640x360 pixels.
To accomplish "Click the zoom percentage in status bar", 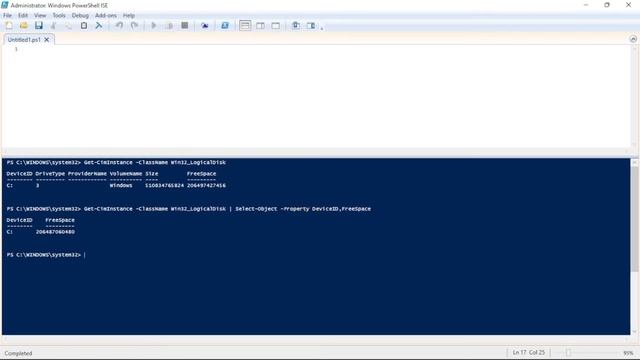I will [628, 353].
